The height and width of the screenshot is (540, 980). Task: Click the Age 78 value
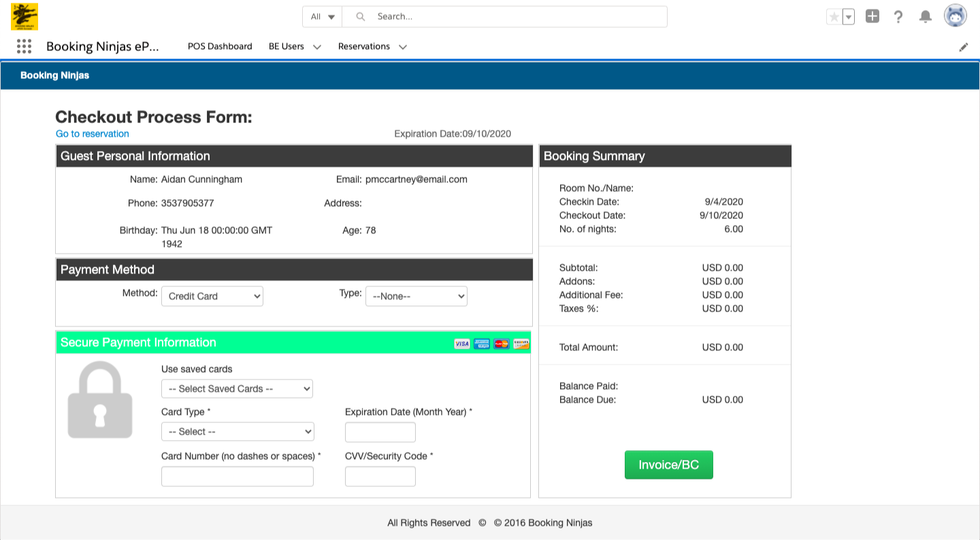pos(371,230)
